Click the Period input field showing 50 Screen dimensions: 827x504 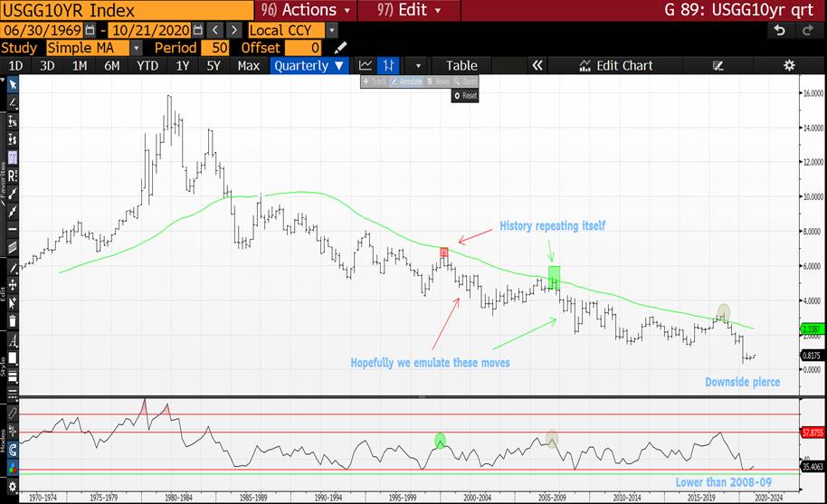(218, 47)
